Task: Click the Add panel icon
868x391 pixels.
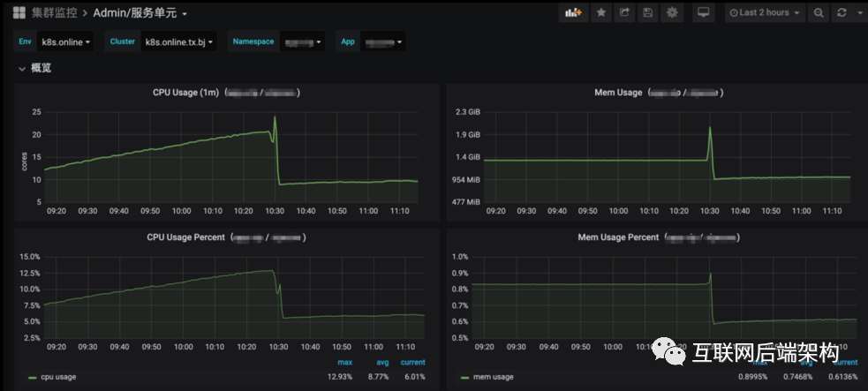Action: point(573,12)
